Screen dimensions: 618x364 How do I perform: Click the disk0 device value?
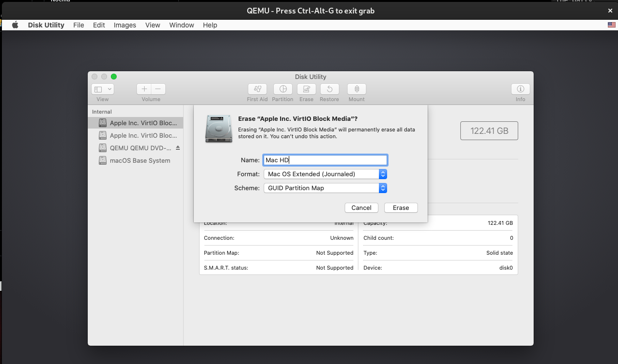click(x=506, y=268)
